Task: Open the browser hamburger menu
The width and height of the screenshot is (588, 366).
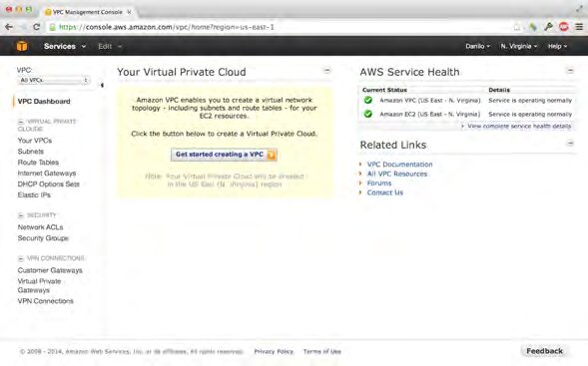Action: [579, 27]
